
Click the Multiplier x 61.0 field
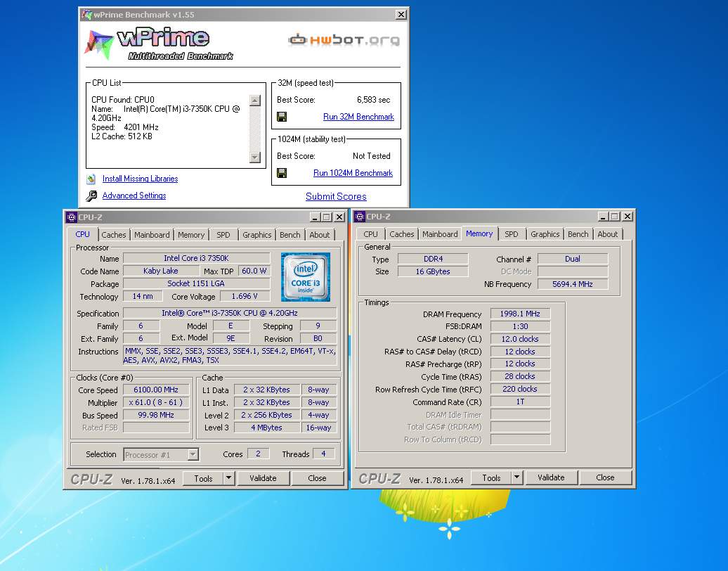click(x=156, y=402)
